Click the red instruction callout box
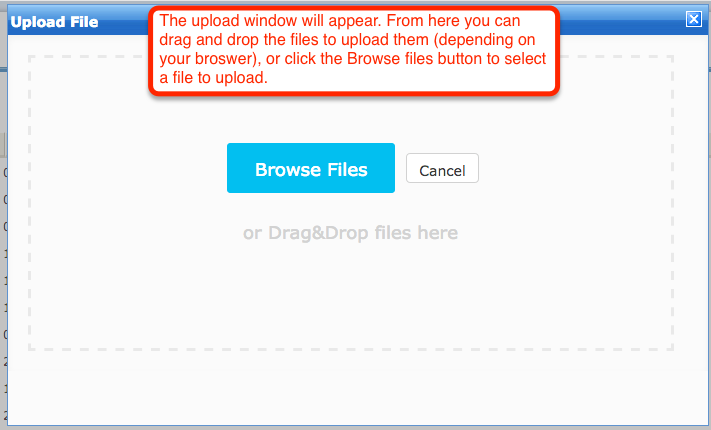The image size is (711, 430). click(354, 51)
